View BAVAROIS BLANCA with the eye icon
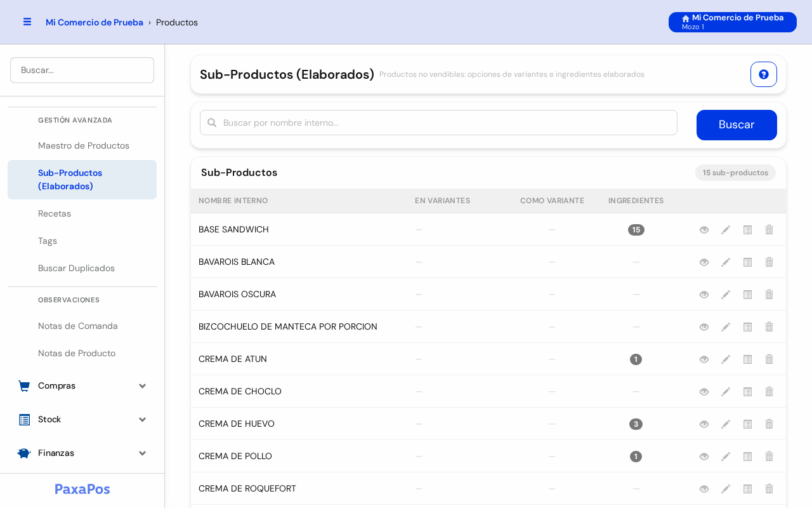812x508 pixels. (x=704, y=262)
